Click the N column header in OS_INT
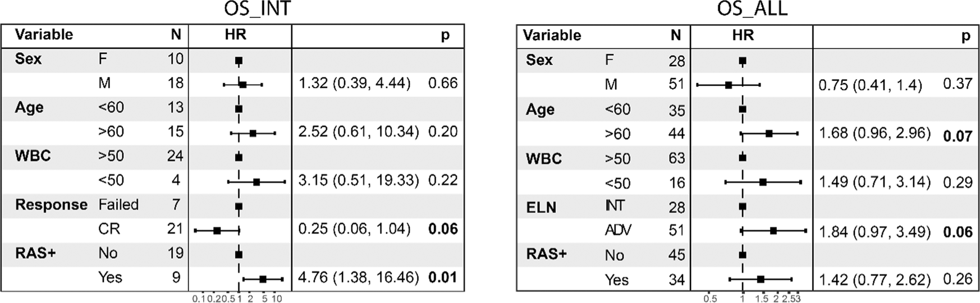 coord(176,35)
